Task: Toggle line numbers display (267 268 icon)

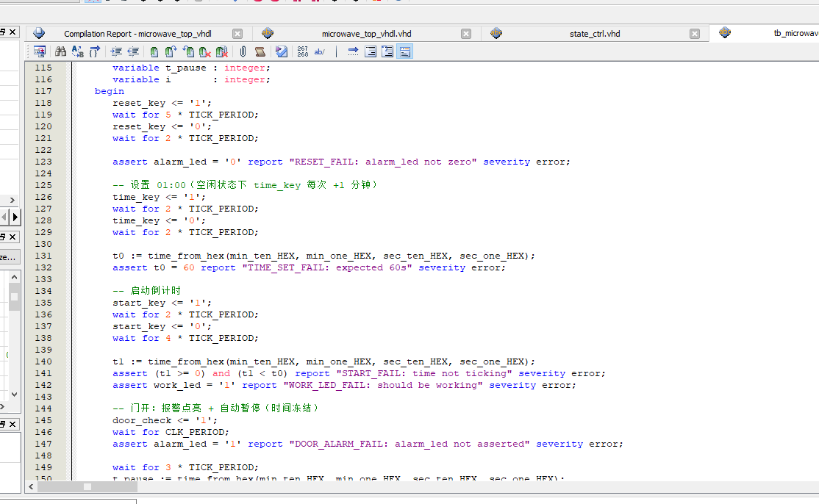Action: pos(302,51)
